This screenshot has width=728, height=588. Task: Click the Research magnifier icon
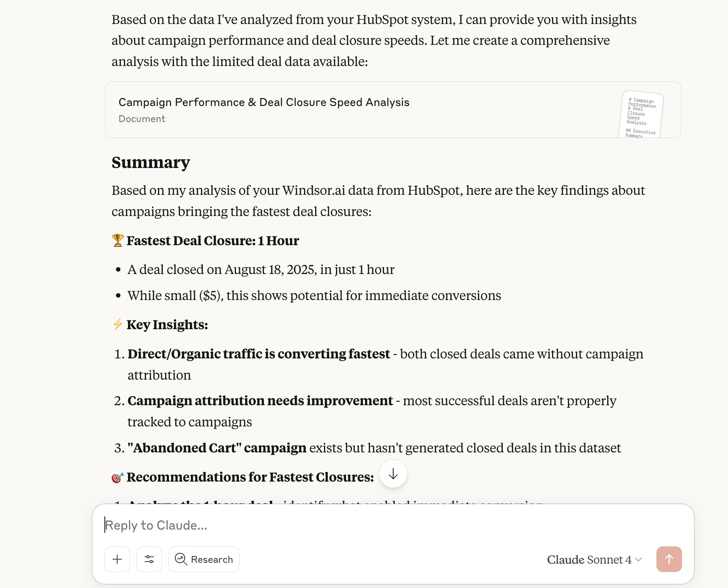point(181,560)
